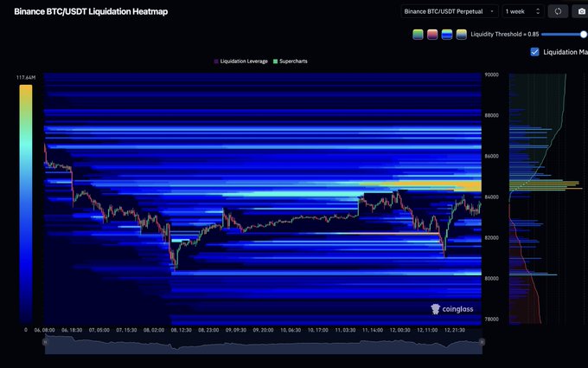The image size is (588, 368).
Task: Click the time range navigator overview area
Action: pyautogui.click(x=263, y=345)
